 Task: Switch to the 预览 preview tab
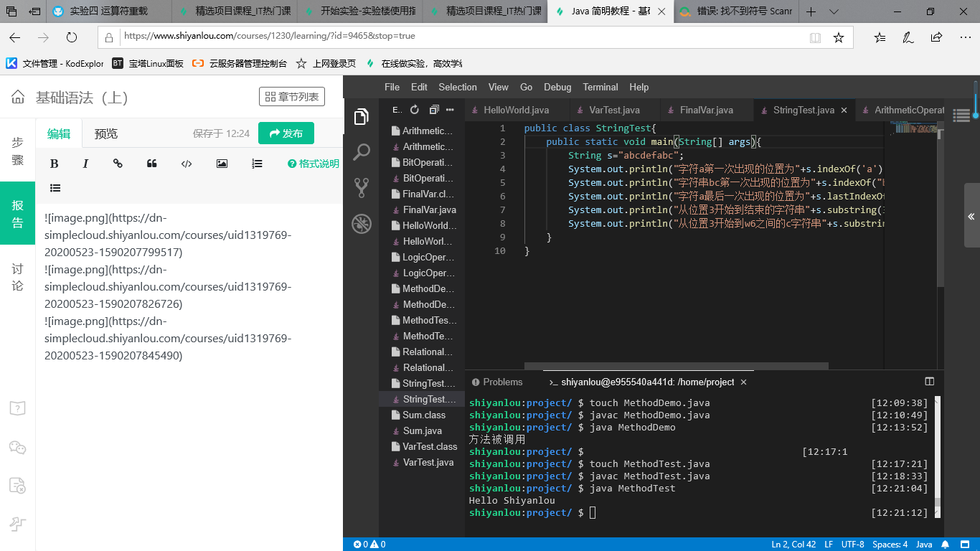click(106, 133)
